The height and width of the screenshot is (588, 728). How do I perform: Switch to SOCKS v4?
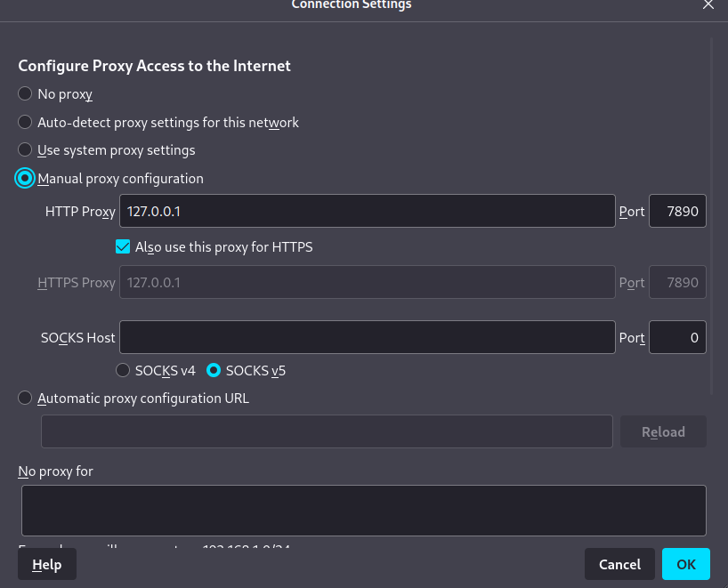(124, 370)
